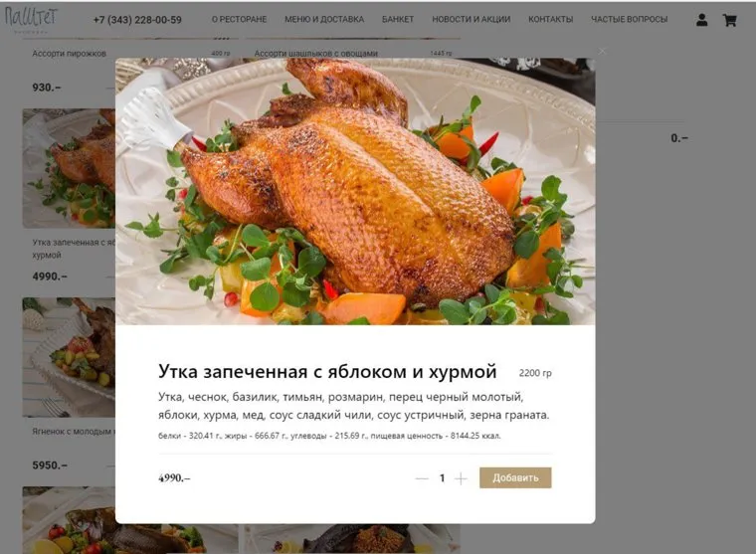Image resolution: width=756 pixels, height=554 pixels.
Task: Click the roasted duck large photo
Action: 355,191
